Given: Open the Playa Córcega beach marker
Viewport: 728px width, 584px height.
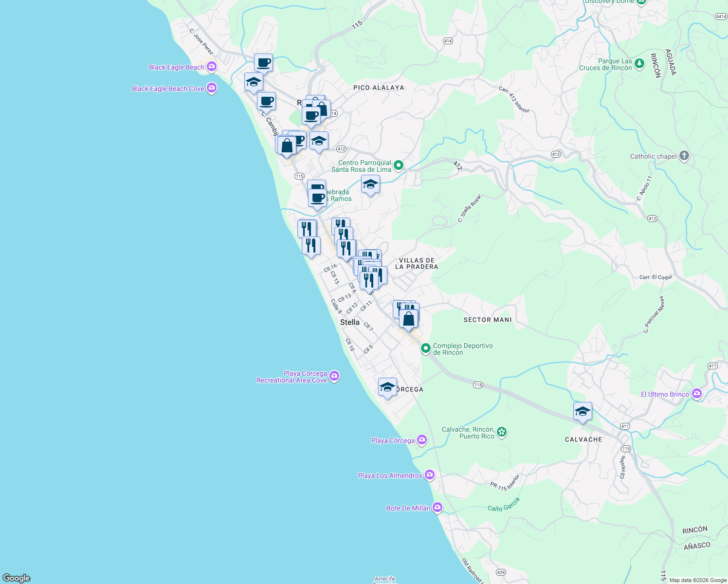Looking at the screenshot, I should pos(421,439).
